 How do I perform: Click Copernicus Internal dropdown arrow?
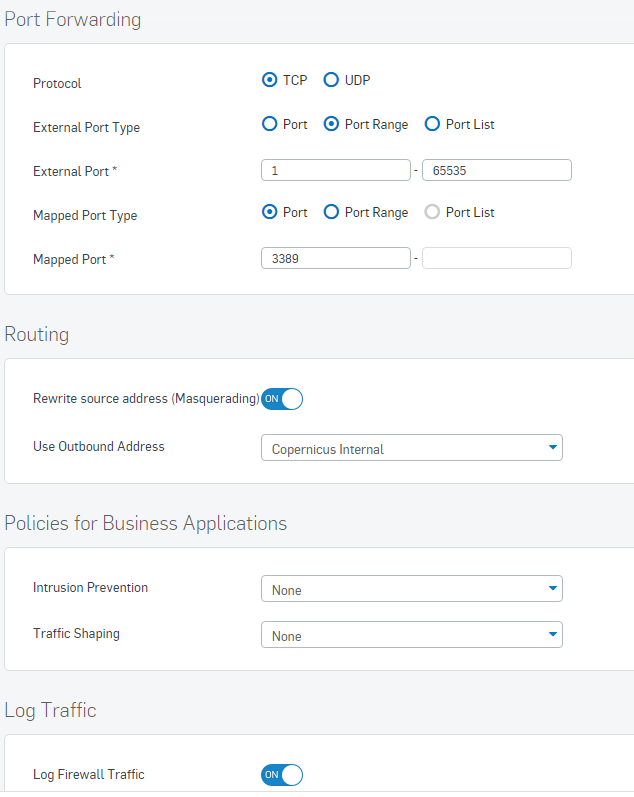click(553, 447)
